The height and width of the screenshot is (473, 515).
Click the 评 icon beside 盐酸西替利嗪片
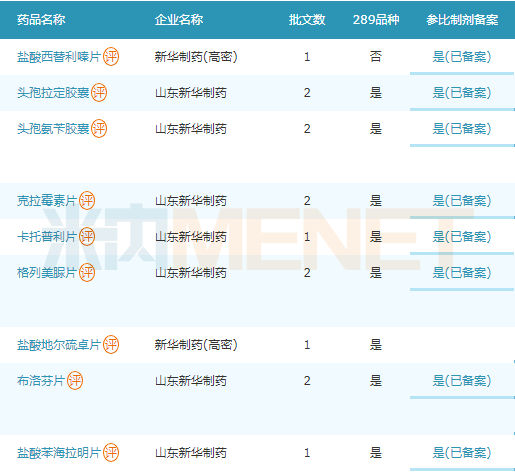[x=111, y=57]
